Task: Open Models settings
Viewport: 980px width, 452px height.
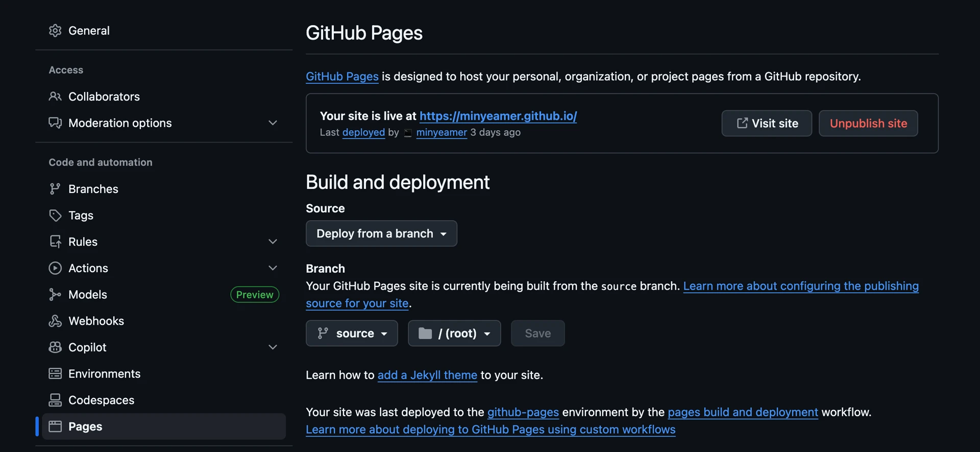Action: (164, 295)
